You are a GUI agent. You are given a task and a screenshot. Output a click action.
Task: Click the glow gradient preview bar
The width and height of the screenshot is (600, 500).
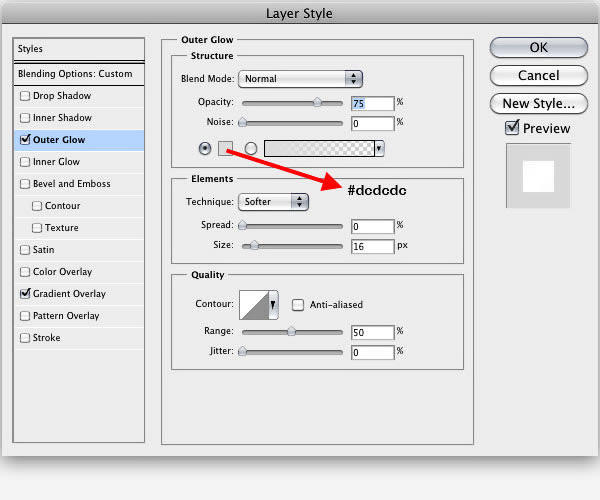pos(319,148)
